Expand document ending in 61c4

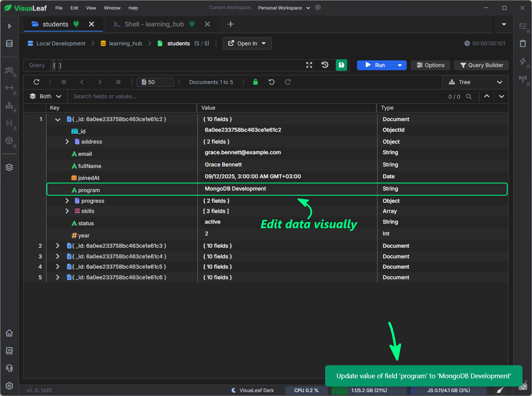(58, 256)
